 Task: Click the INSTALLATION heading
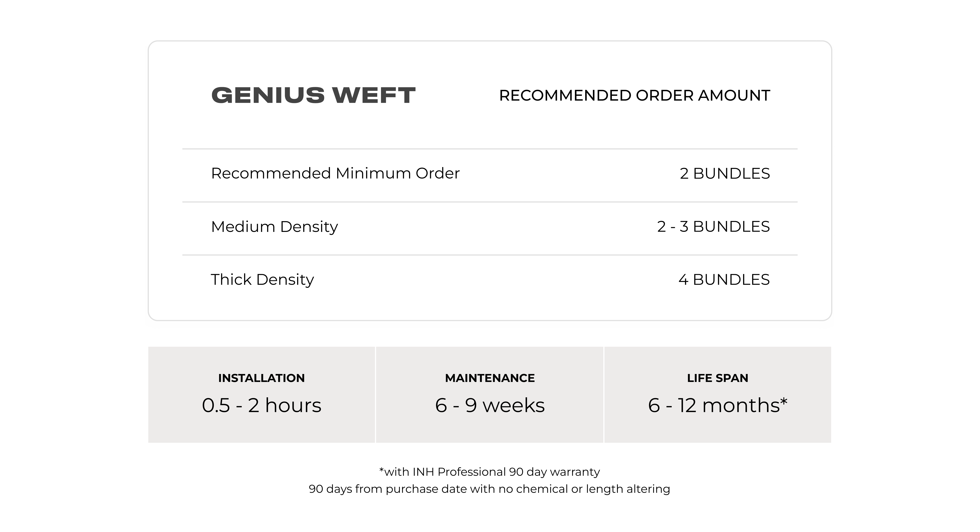click(261, 378)
